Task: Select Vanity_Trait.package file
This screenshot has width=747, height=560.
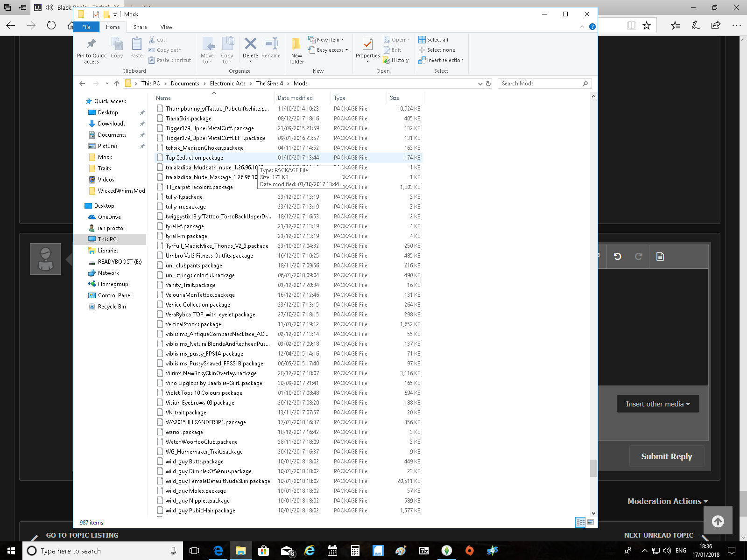Action: [x=288, y=285]
